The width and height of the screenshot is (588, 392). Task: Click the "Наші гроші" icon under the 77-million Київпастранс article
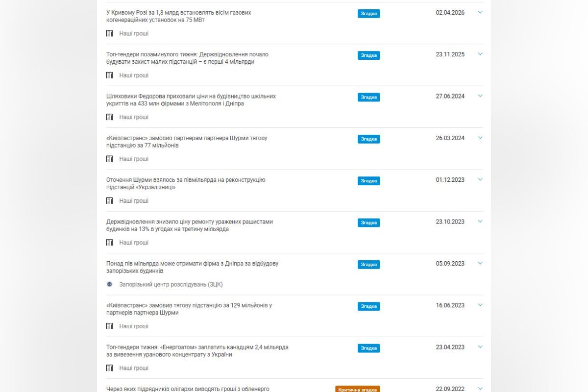pos(110,158)
